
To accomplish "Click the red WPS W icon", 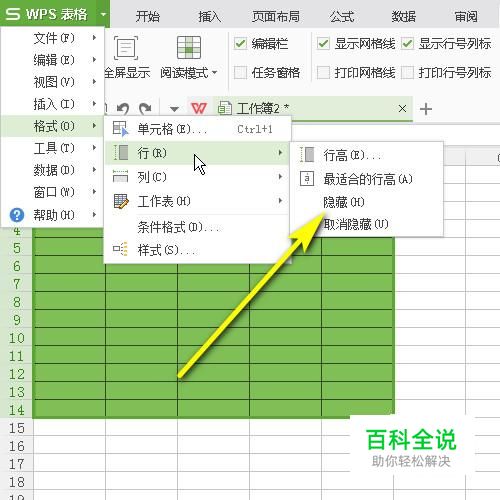I will 199,108.
